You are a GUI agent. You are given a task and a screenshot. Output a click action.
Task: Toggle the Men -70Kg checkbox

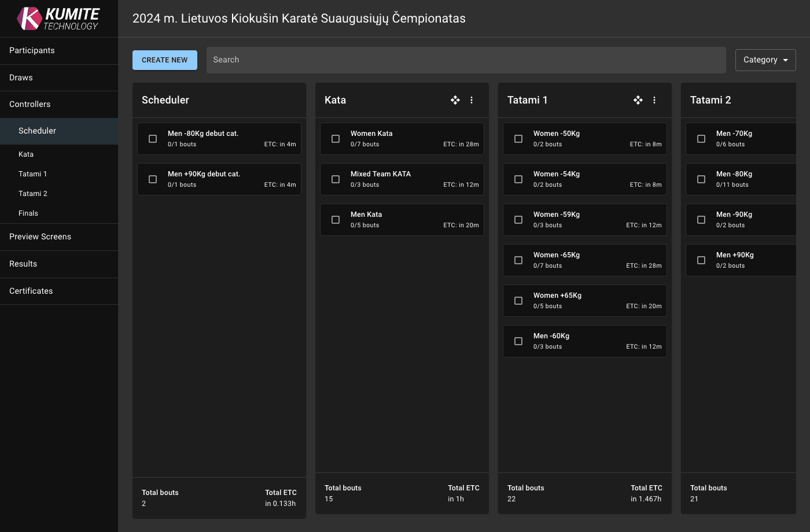tap(701, 139)
